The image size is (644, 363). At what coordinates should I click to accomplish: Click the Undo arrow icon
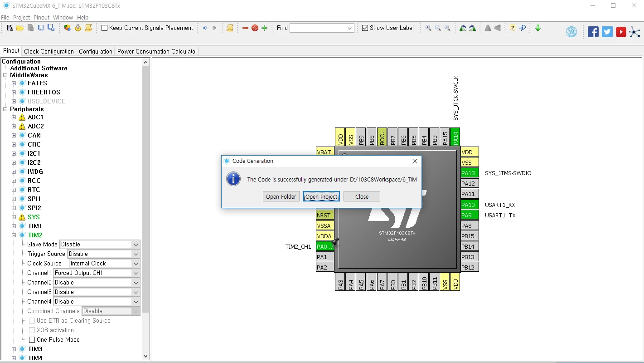(x=205, y=28)
